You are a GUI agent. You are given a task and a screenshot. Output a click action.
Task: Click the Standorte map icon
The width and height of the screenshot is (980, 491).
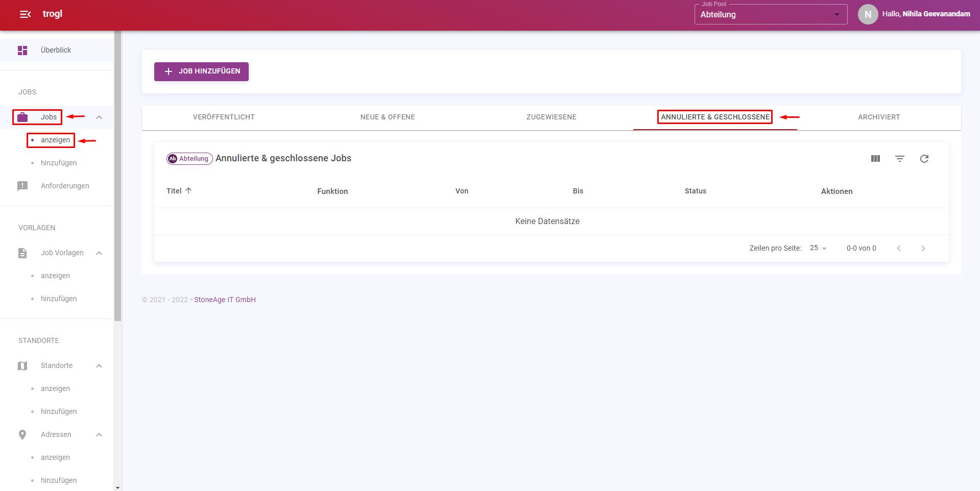click(22, 365)
